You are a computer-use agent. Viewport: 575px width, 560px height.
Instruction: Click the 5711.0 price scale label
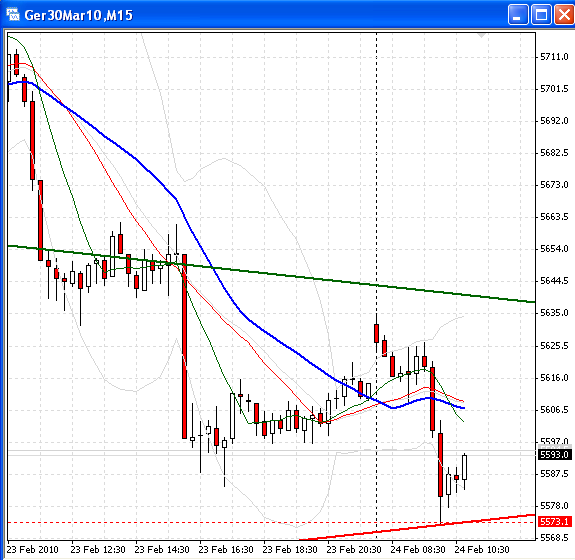coord(554,57)
